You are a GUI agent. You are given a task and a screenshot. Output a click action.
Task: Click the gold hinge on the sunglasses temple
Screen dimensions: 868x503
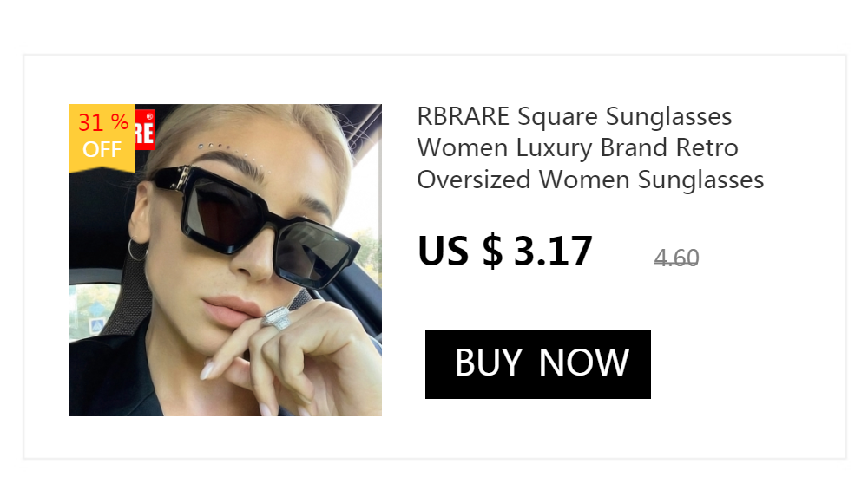tap(181, 178)
